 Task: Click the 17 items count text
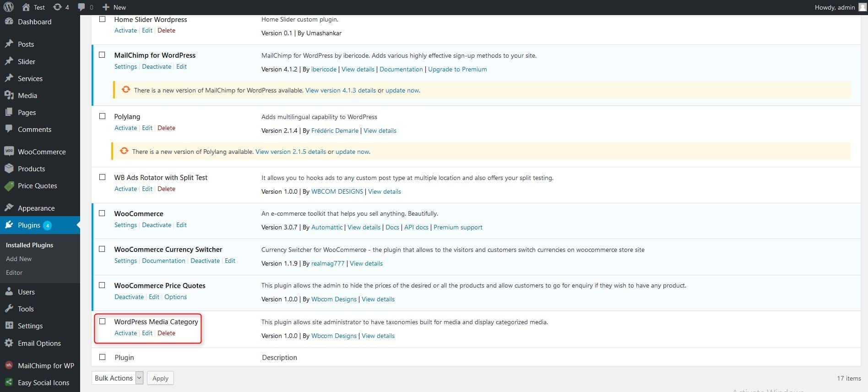(849, 378)
